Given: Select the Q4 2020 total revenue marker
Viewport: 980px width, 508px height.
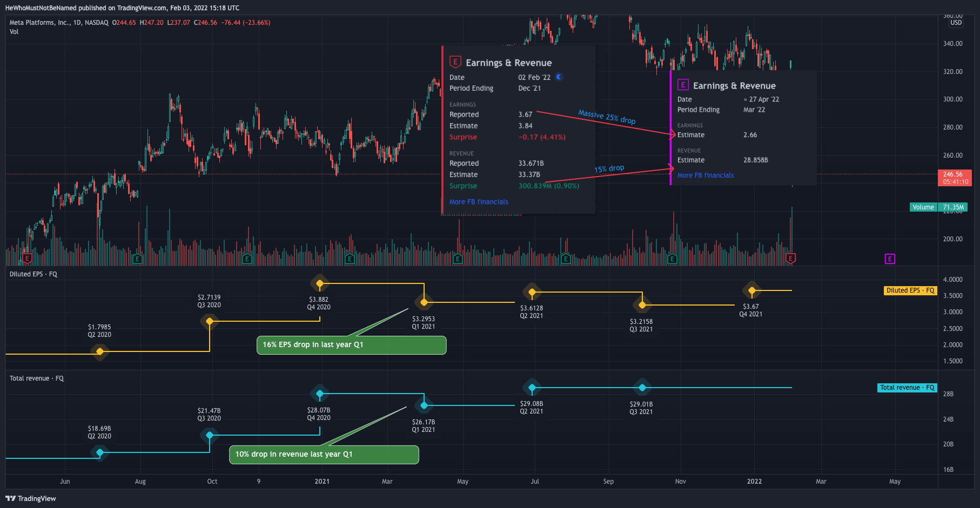Looking at the screenshot, I should pos(320,394).
